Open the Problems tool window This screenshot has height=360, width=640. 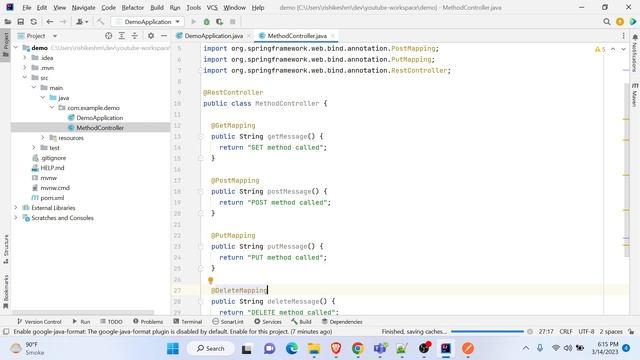point(148,322)
